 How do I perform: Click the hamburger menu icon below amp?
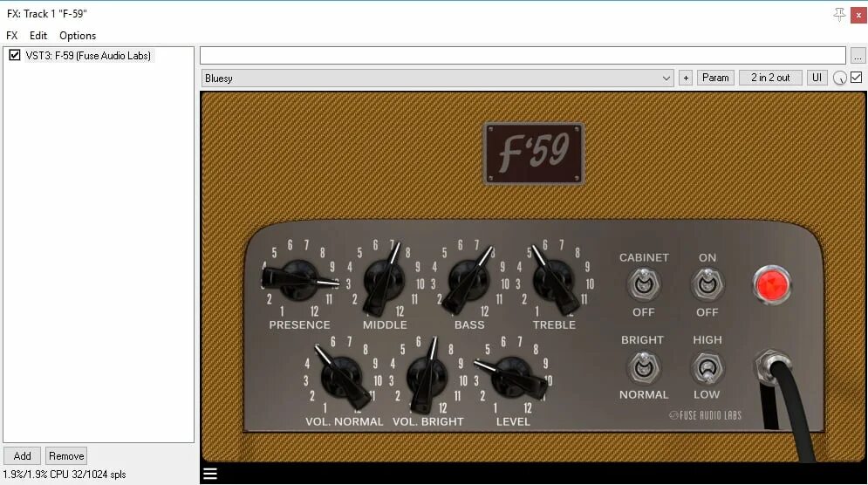[210, 474]
